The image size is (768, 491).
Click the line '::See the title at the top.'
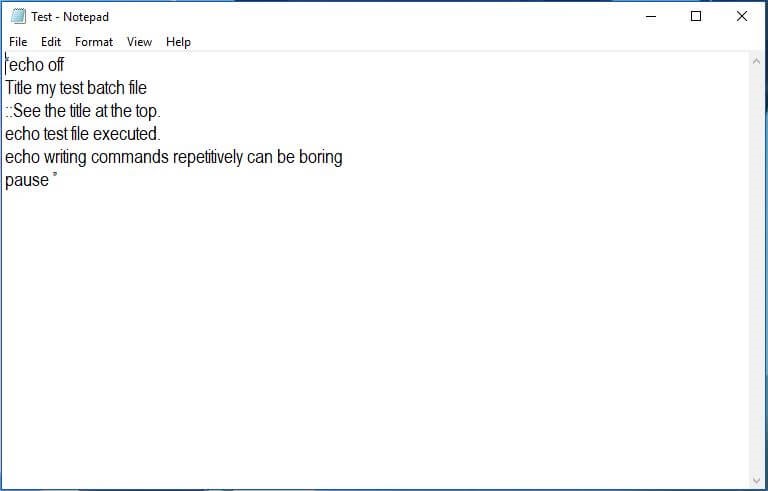pos(83,111)
